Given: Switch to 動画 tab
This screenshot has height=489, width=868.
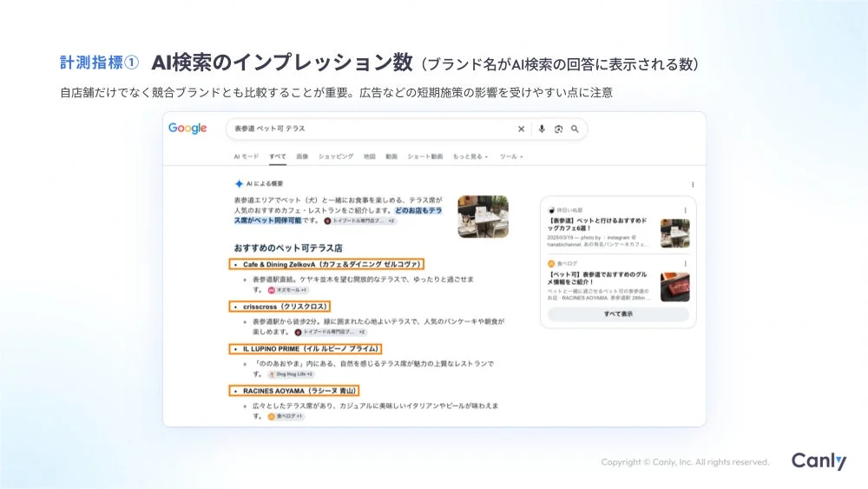Looking at the screenshot, I should (391, 156).
